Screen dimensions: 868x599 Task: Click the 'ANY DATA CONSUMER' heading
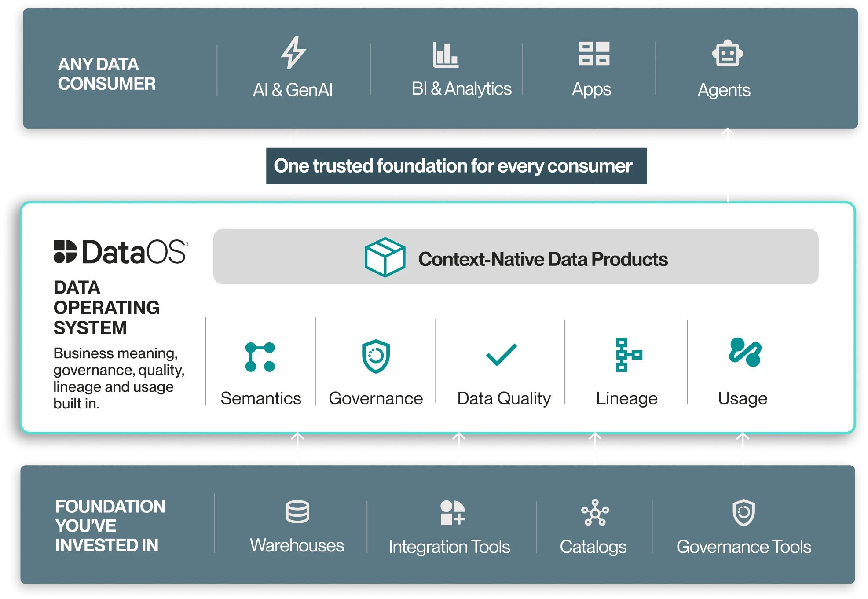click(x=106, y=74)
